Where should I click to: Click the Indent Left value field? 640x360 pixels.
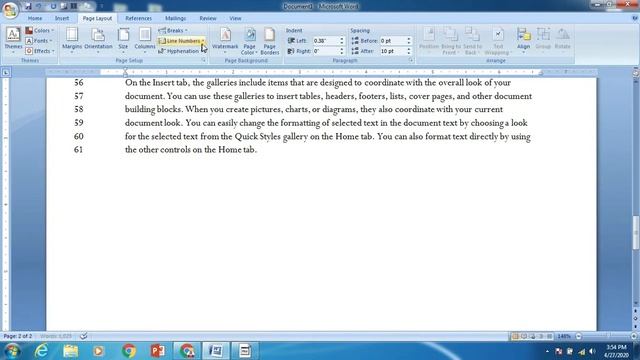click(325, 41)
